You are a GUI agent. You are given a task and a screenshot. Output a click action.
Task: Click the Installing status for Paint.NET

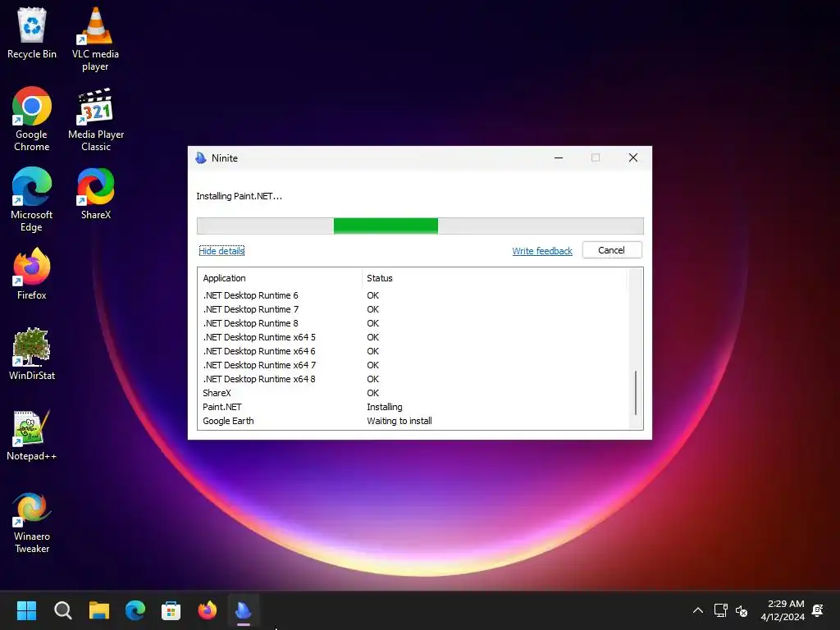pos(385,407)
